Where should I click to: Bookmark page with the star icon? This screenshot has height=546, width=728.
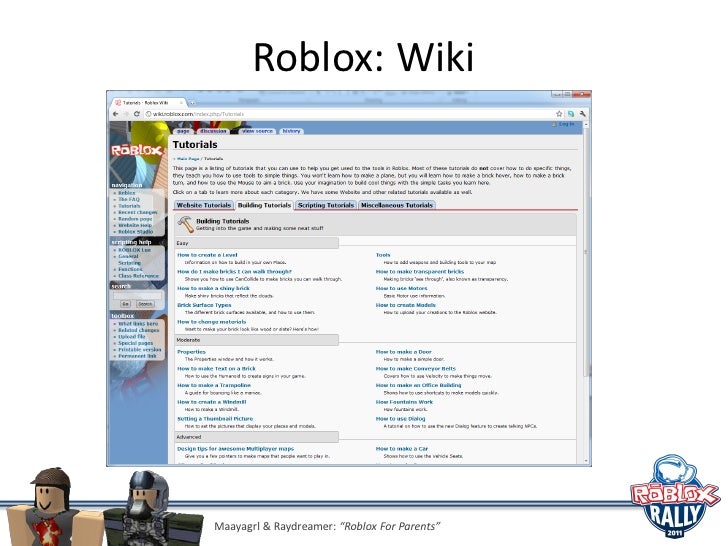point(559,114)
